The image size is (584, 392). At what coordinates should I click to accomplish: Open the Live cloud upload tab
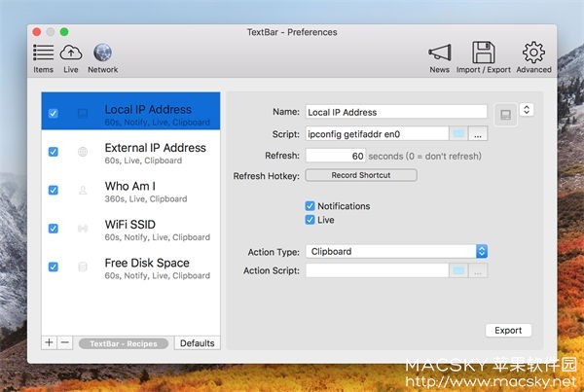[x=71, y=57]
